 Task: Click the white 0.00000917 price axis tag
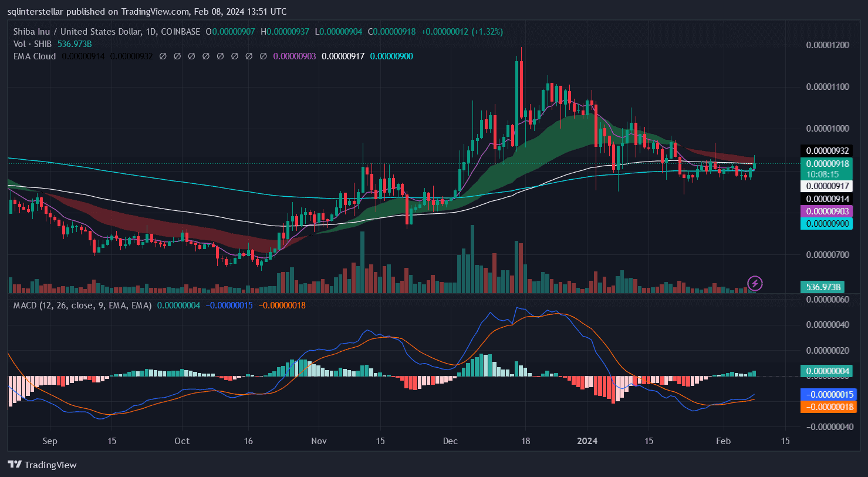828,186
